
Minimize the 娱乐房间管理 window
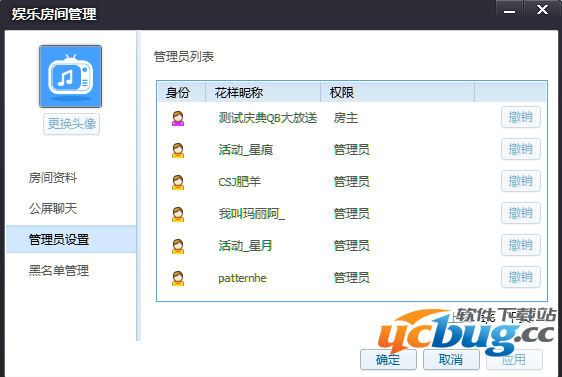pyautogui.click(x=509, y=10)
